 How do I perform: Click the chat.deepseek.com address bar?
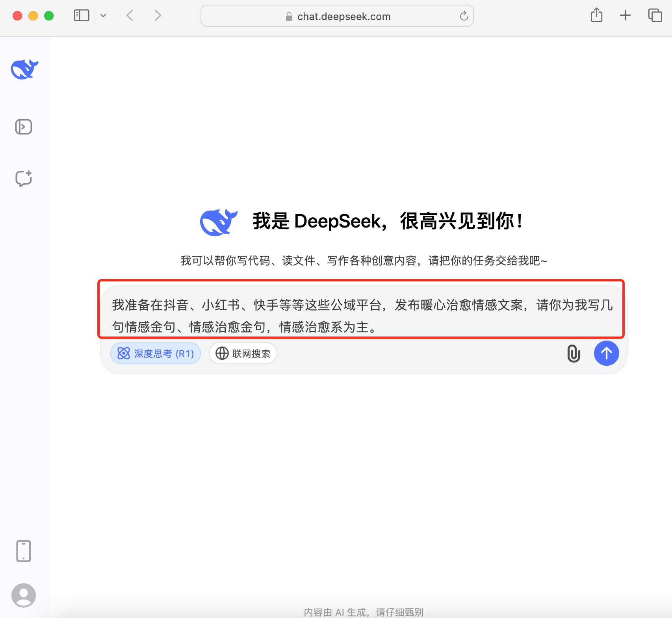point(337,16)
